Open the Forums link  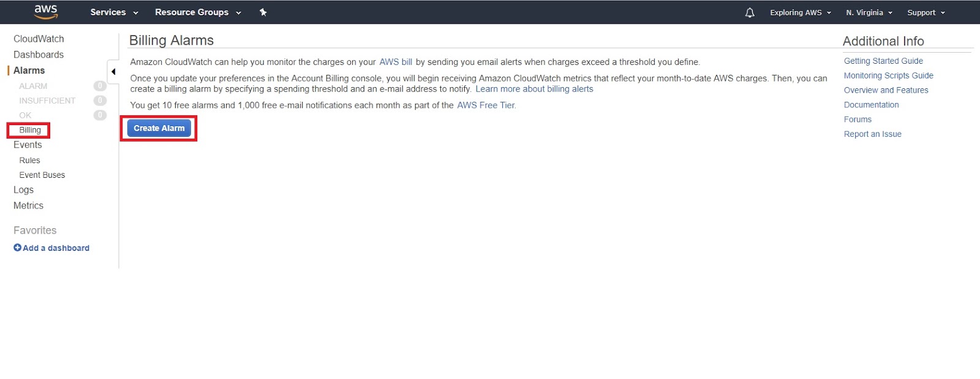[858, 120]
